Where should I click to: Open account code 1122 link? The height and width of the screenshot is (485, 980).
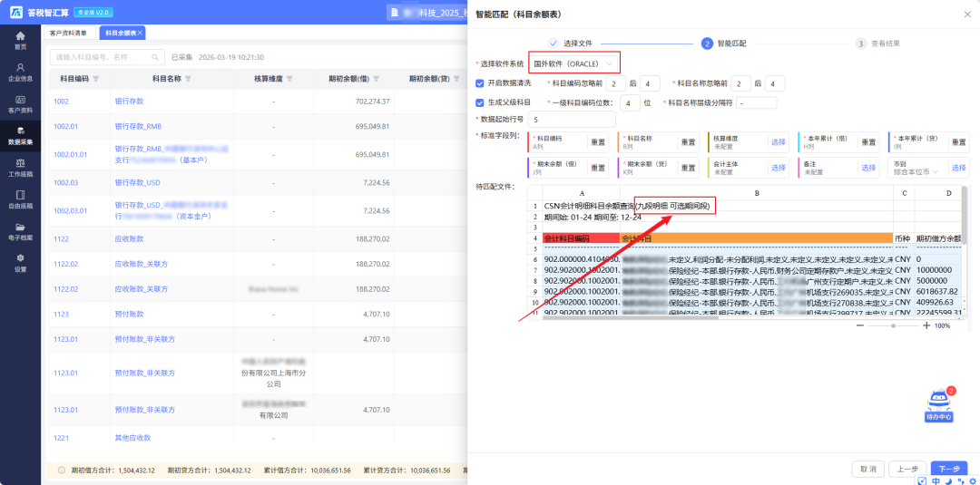pyautogui.click(x=62, y=239)
